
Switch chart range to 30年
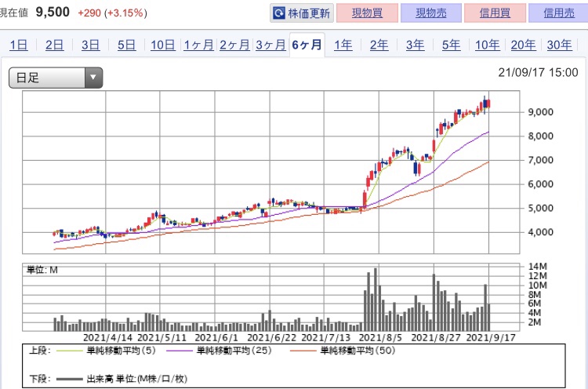click(559, 45)
